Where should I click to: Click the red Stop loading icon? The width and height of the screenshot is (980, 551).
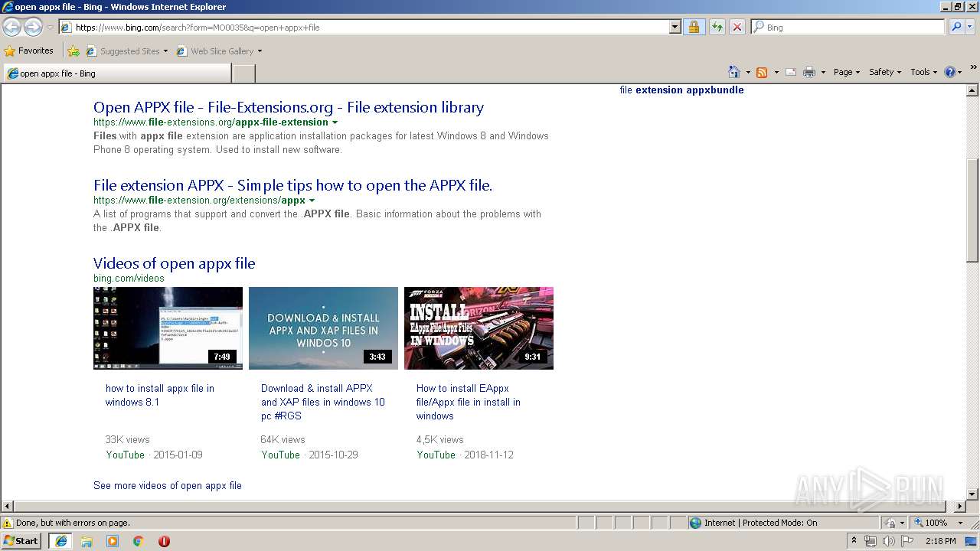737,27
